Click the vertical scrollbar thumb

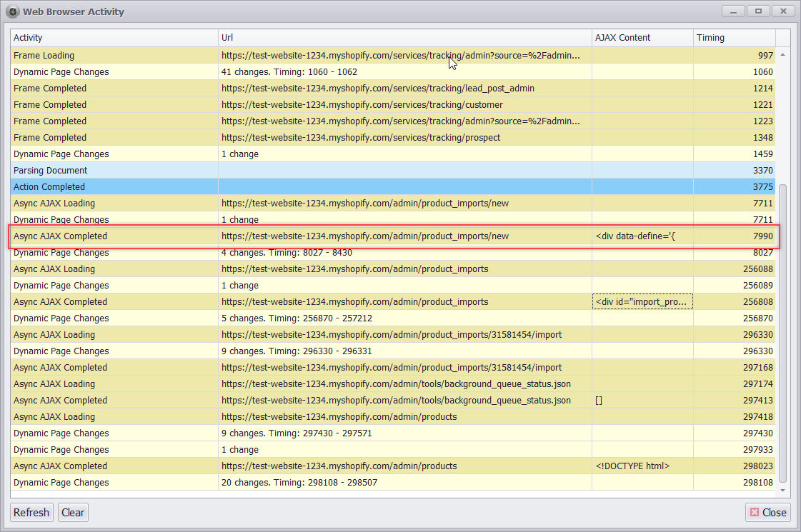[782, 332]
